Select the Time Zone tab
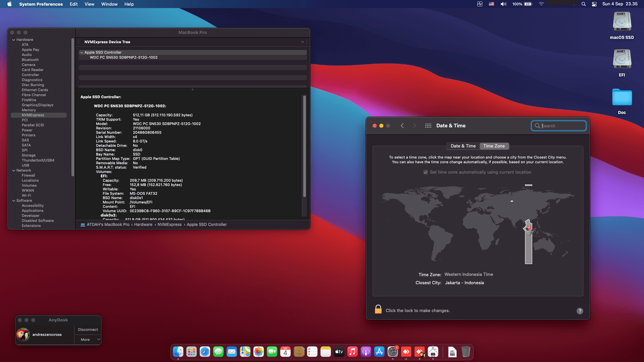644x362 pixels. click(x=494, y=146)
